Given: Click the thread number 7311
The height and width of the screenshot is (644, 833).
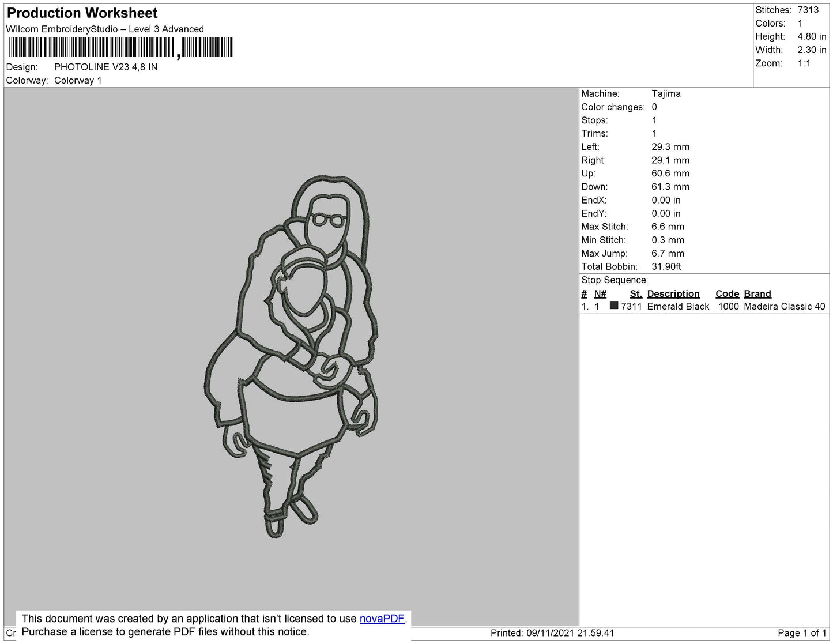Looking at the screenshot, I should click(631, 306).
